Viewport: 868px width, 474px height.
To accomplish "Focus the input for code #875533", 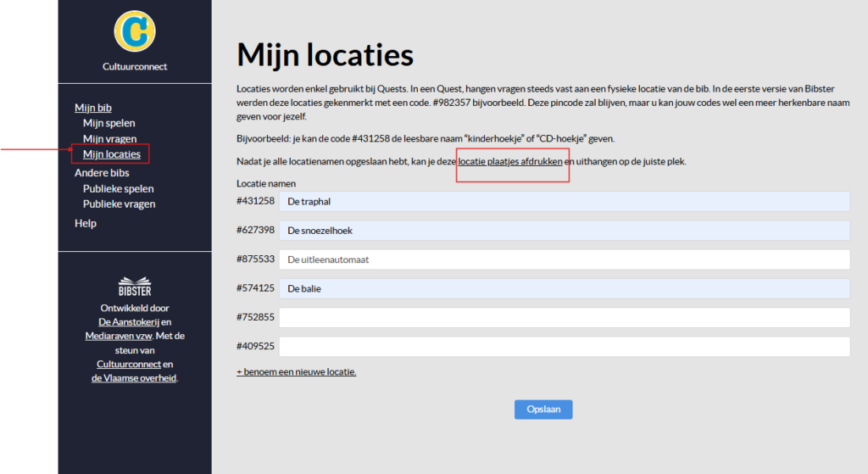I will 565,259.
